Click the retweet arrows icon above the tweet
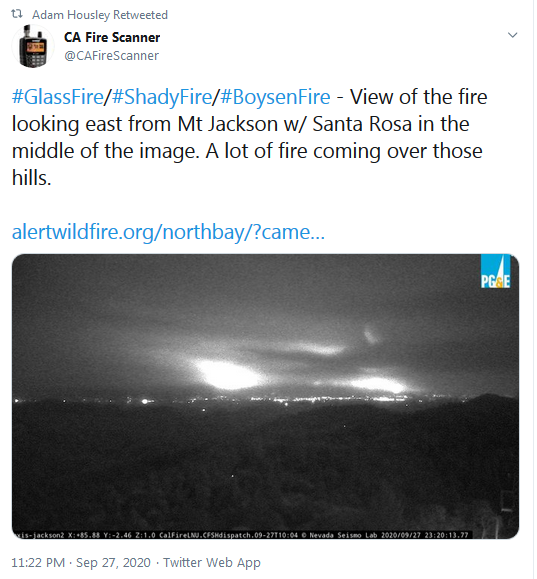537x579 pixels. coord(17,14)
